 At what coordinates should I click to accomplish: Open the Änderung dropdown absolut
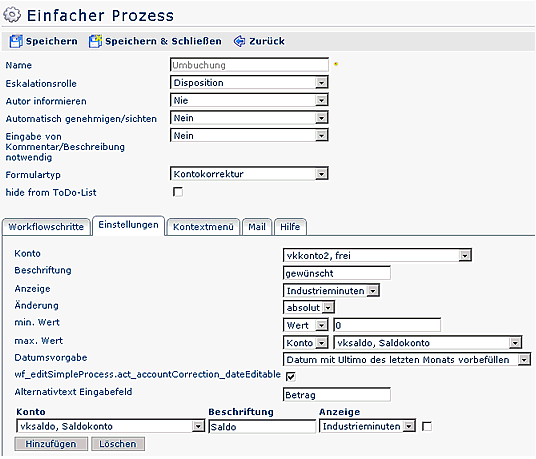[x=309, y=308]
